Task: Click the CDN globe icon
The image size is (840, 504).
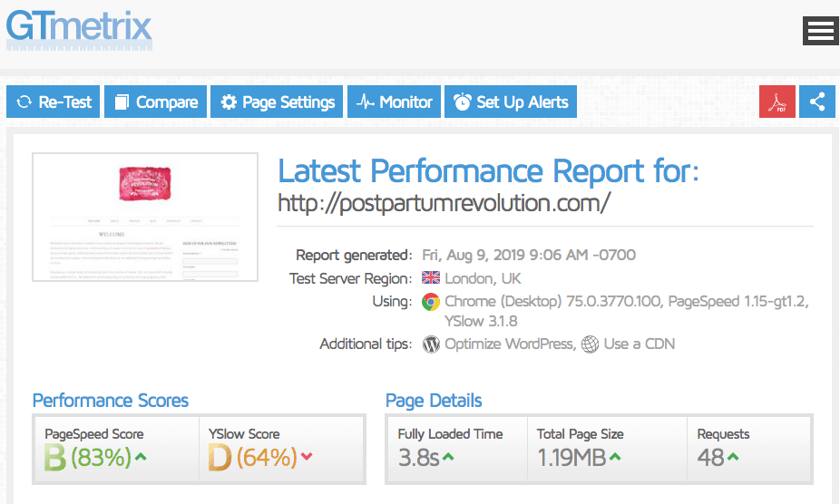Action: tap(590, 344)
